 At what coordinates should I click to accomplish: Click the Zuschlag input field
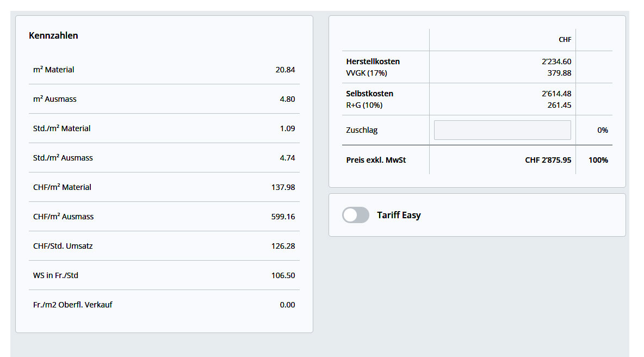point(502,130)
